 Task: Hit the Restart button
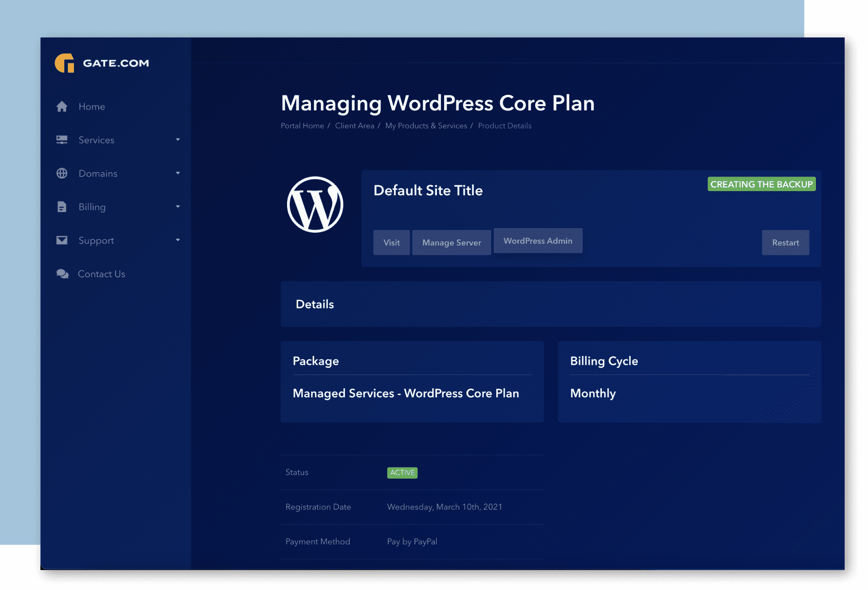(x=785, y=243)
